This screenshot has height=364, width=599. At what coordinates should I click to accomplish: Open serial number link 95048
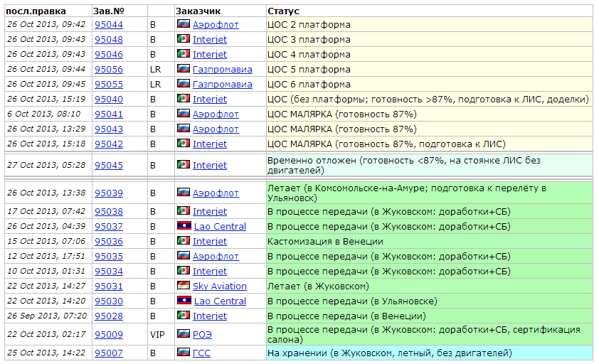pos(109,40)
